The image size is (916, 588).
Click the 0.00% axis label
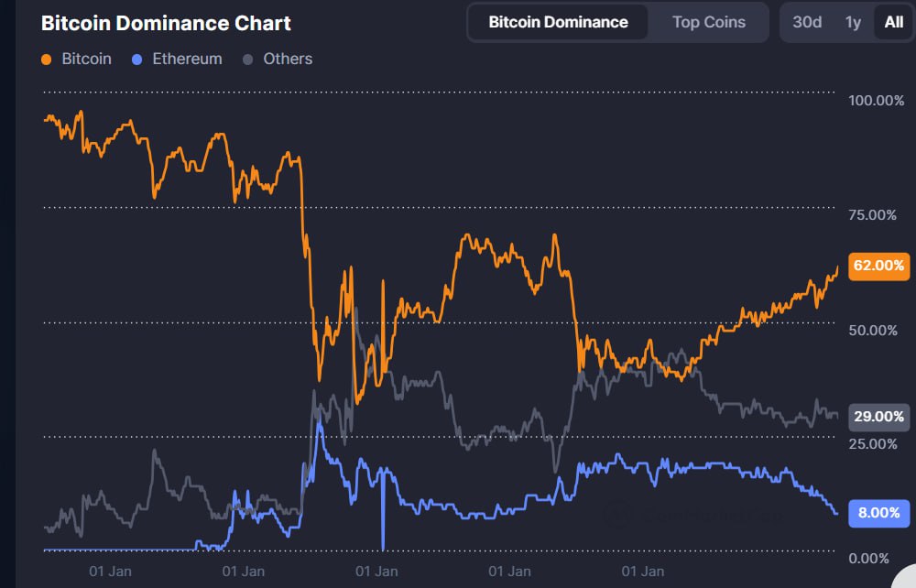(x=868, y=559)
